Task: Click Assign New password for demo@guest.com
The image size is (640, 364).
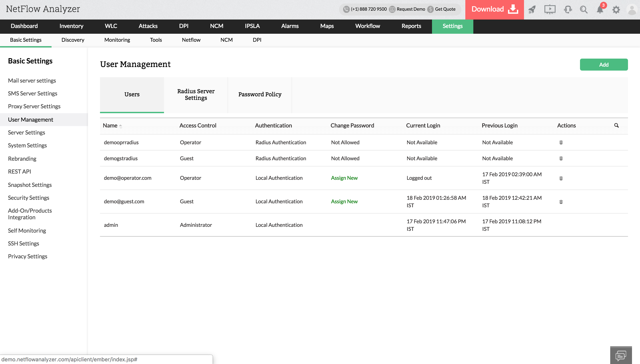Action: coord(344,201)
